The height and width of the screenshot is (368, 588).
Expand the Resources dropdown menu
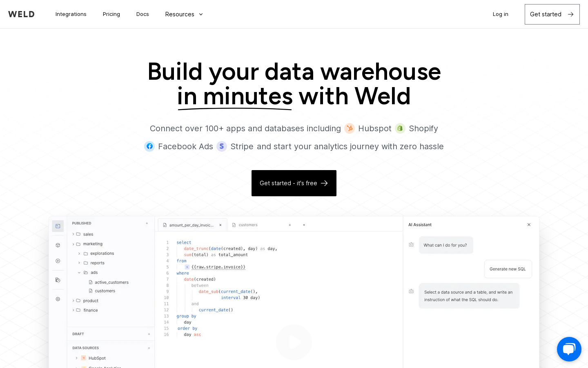(x=184, y=14)
